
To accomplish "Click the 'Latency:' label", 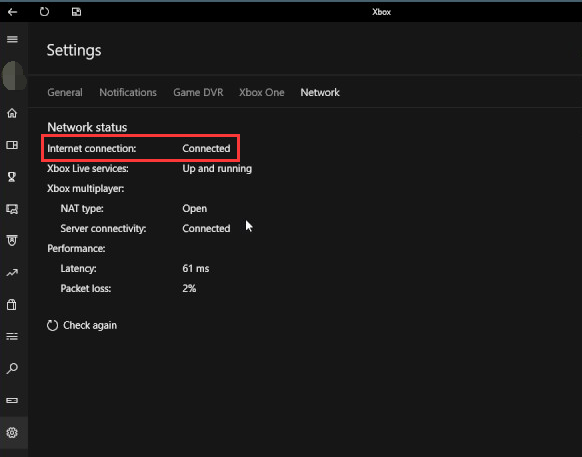I will tap(79, 268).
